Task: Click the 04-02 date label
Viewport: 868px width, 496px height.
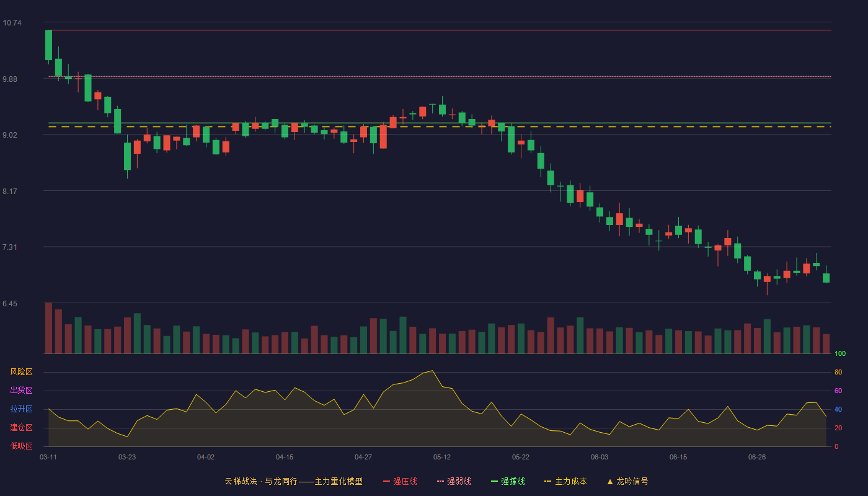Action: [x=206, y=457]
